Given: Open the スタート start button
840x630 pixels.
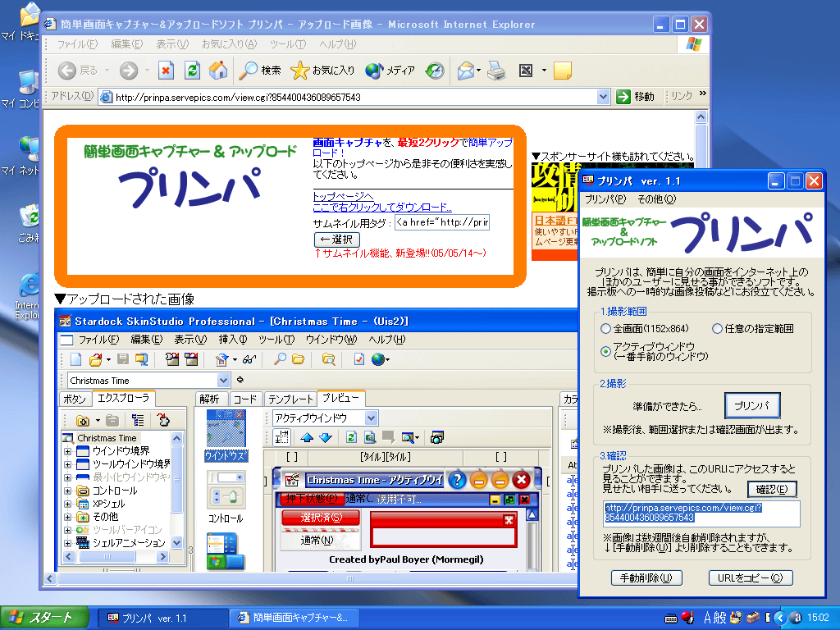Looking at the screenshot, I should point(44,619).
